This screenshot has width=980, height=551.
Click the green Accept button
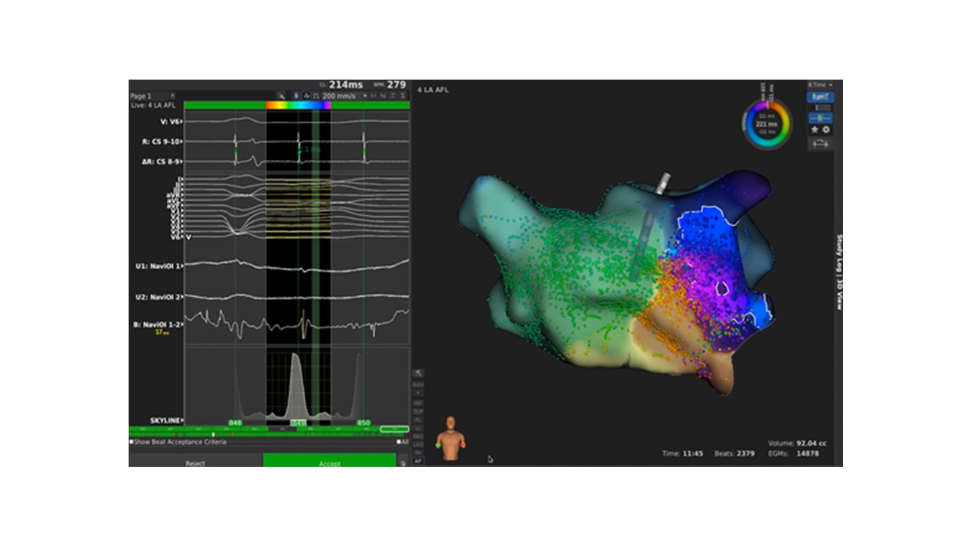330,461
